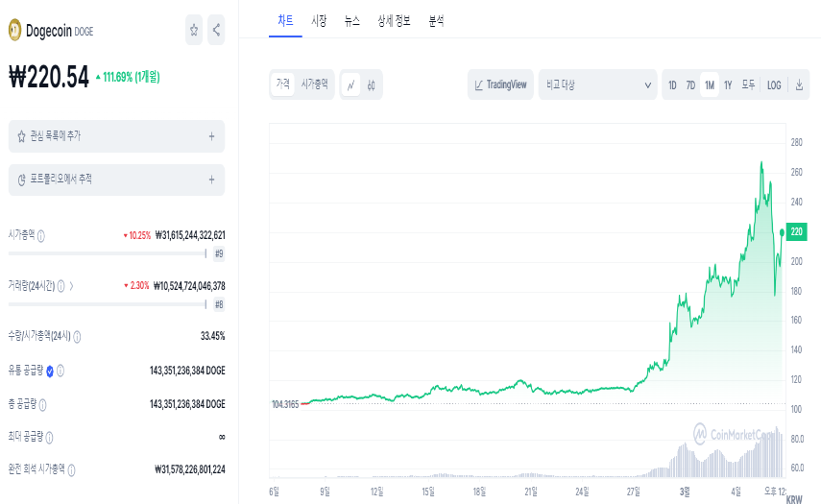Expand the 관심 목록에 추가 plus sign
The width and height of the screenshot is (821, 504).
(211, 136)
